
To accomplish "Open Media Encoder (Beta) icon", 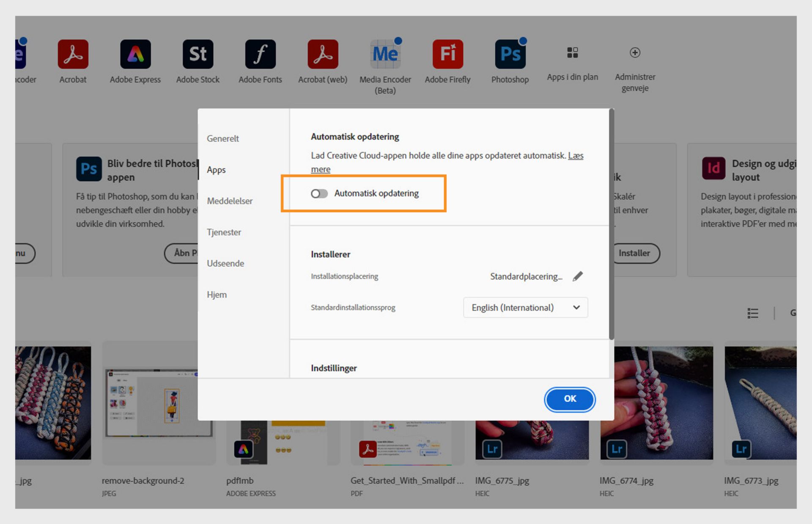I will (385, 55).
